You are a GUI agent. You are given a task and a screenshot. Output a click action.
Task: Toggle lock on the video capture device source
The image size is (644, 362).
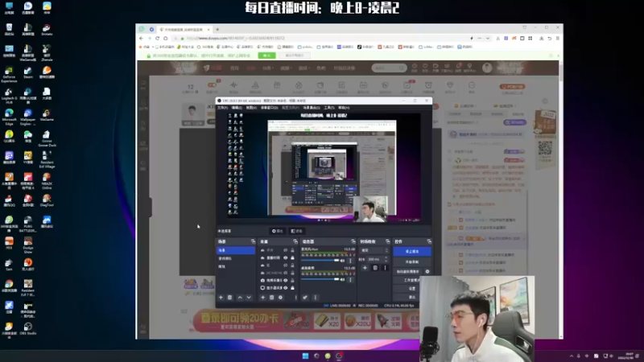tap(292, 280)
